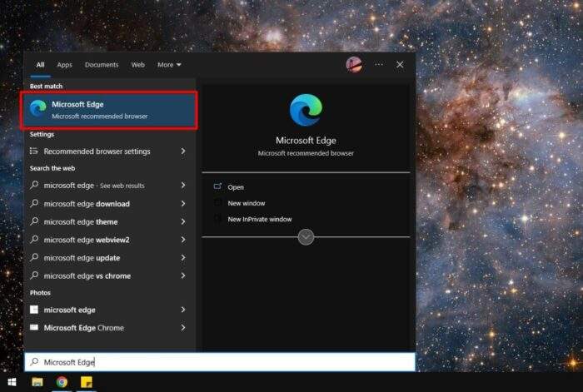Screen dimensions: 583x392
Task: Click settings icon beside Recommended browser settings
Action: tap(34, 151)
